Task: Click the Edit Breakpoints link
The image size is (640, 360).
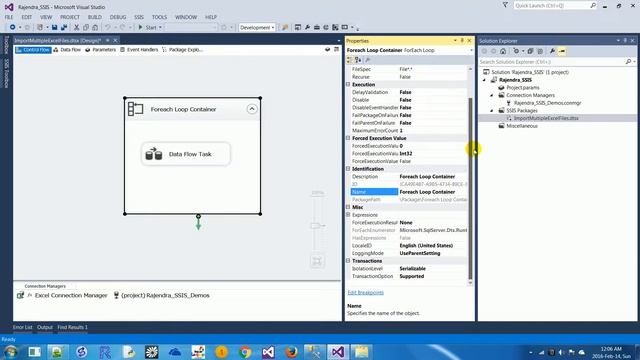Action: point(366,293)
